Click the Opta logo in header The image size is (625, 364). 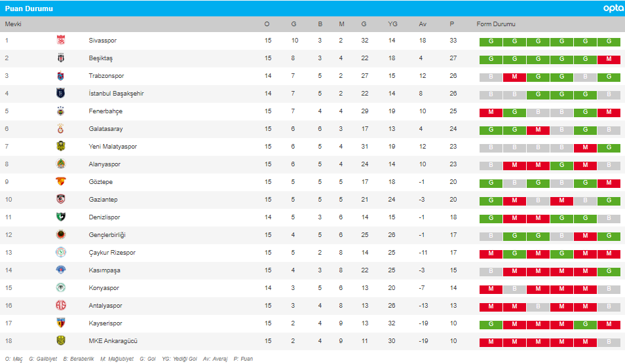[x=613, y=9]
